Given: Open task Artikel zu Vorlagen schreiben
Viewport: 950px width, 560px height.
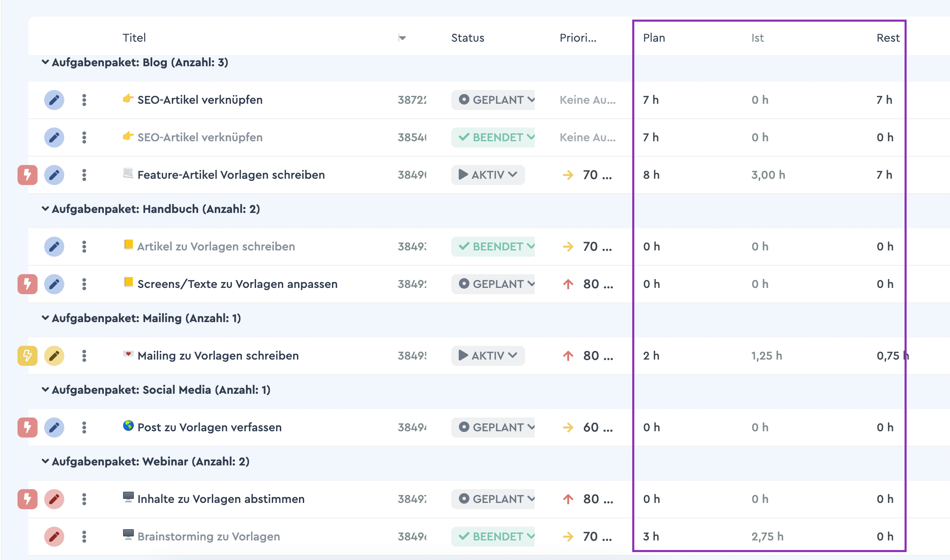Looking at the screenshot, I should coord(216,247).
